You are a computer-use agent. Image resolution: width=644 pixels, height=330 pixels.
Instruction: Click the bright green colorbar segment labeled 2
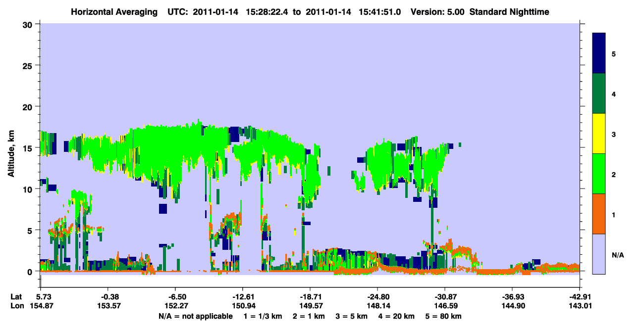[x=599, y=174]
